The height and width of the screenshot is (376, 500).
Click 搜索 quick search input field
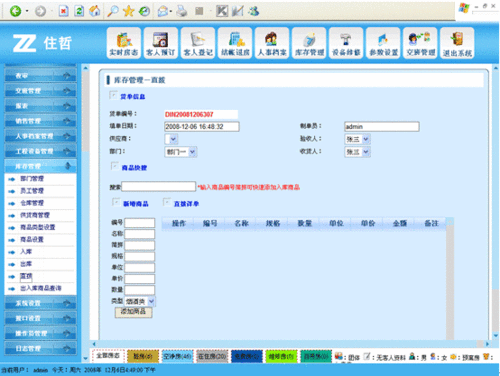(x=159, y=186)
